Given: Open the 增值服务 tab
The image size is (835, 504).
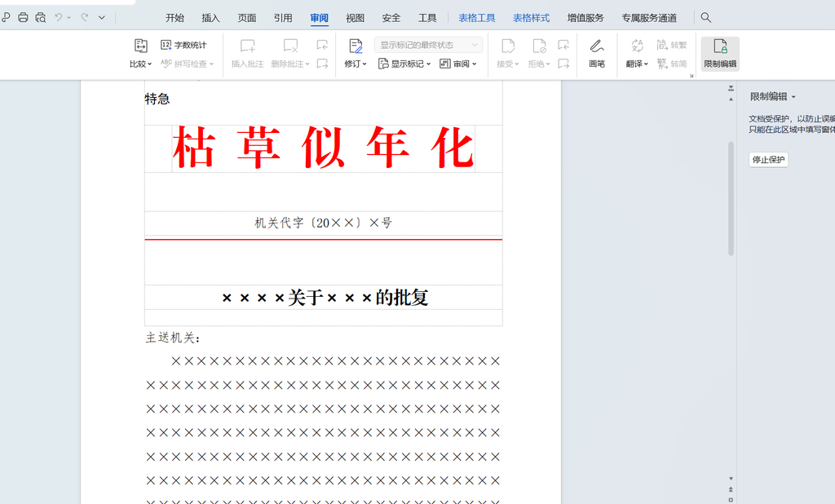Looking at the screenshot, I should tap(585, 18).
